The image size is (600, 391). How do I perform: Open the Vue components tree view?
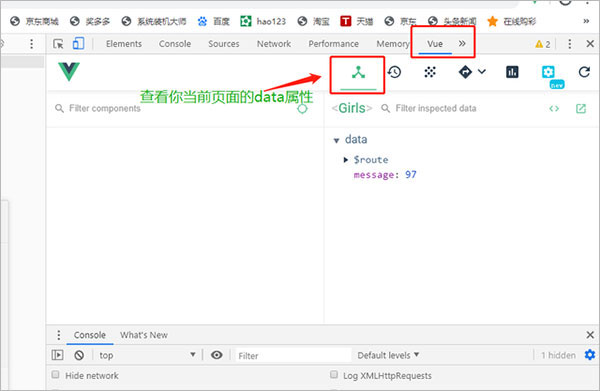point(358,72)
